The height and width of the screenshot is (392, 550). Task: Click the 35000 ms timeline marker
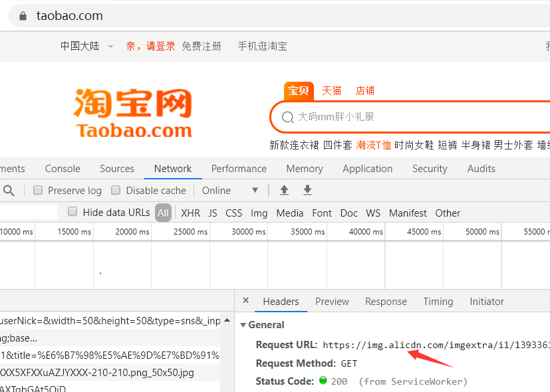tap(308, 232)
